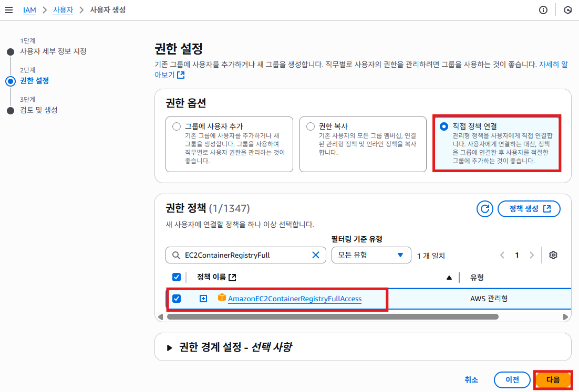
Task: Open the 모든 유형 filter dropdown
Action: point(371,255)
